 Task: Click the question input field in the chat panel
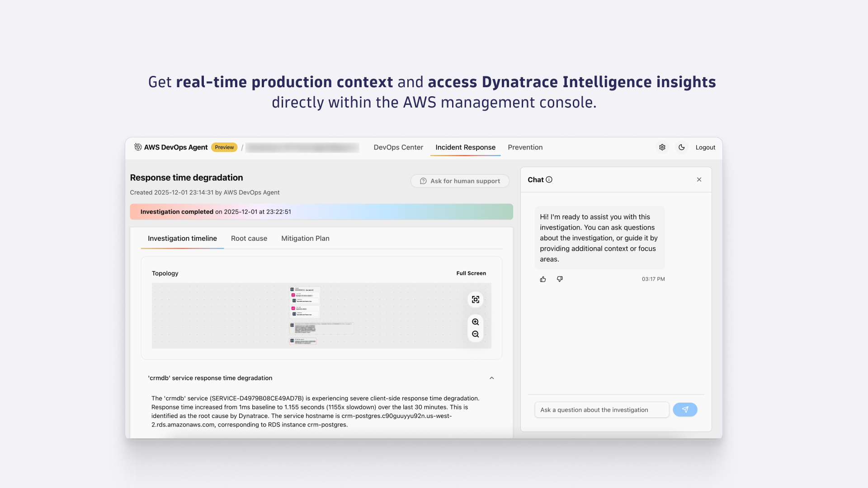click(x=601, y=409)
